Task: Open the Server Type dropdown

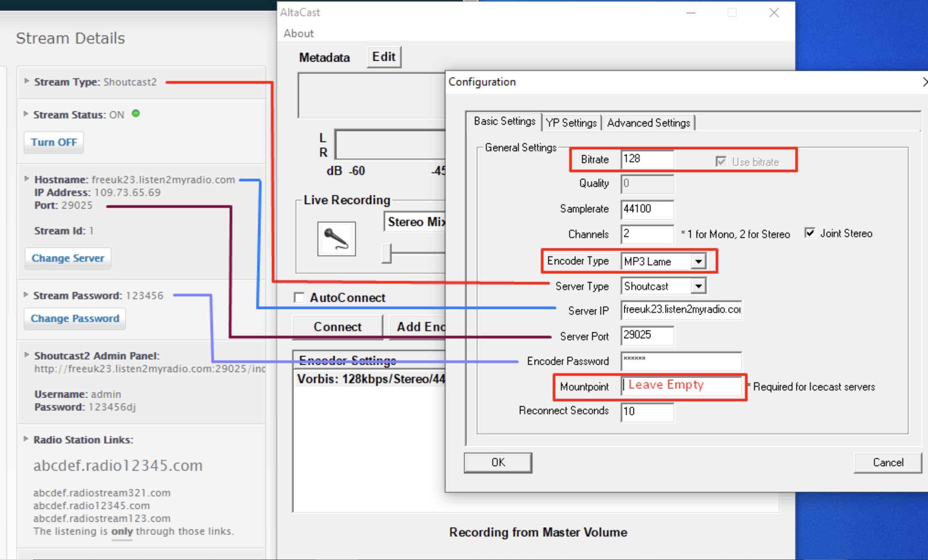Action: 698,286
